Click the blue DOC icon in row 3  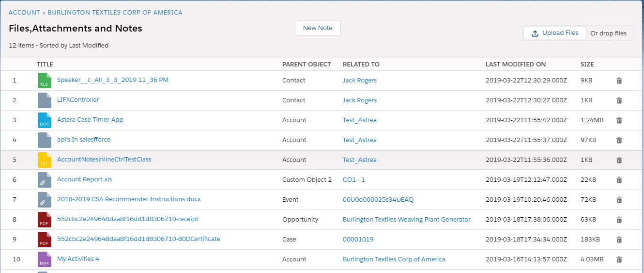pyautogui.click(x=44, y=120)
